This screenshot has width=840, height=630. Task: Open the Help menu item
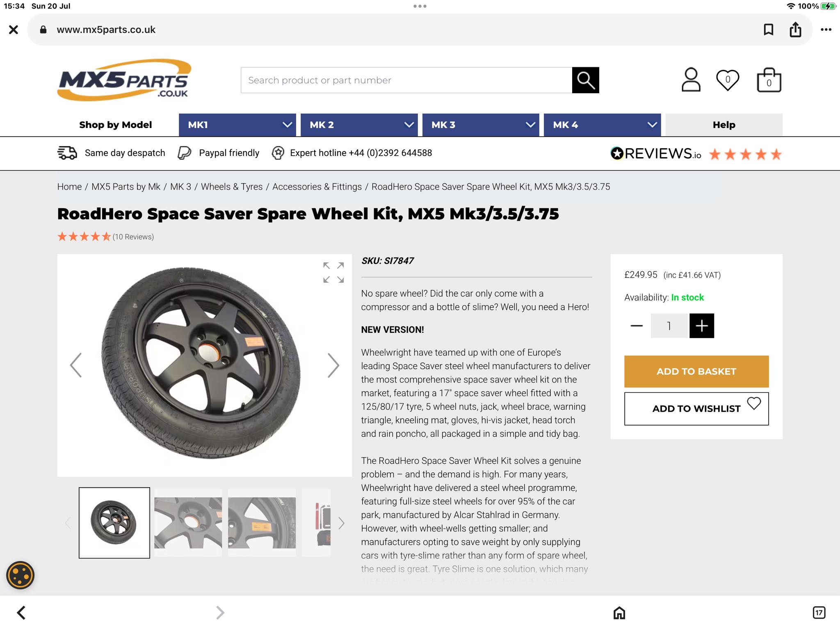724,125
